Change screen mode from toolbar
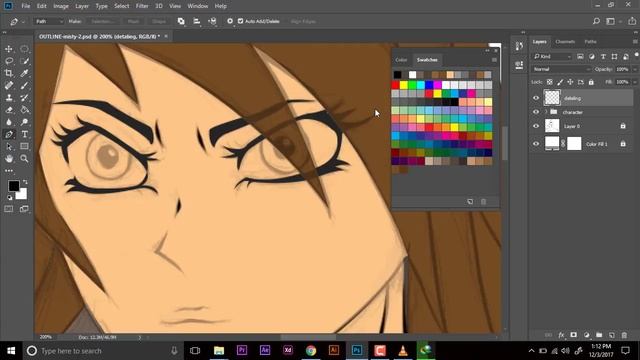Viewport: 640px width, 360px height. (x=24, y=209)
